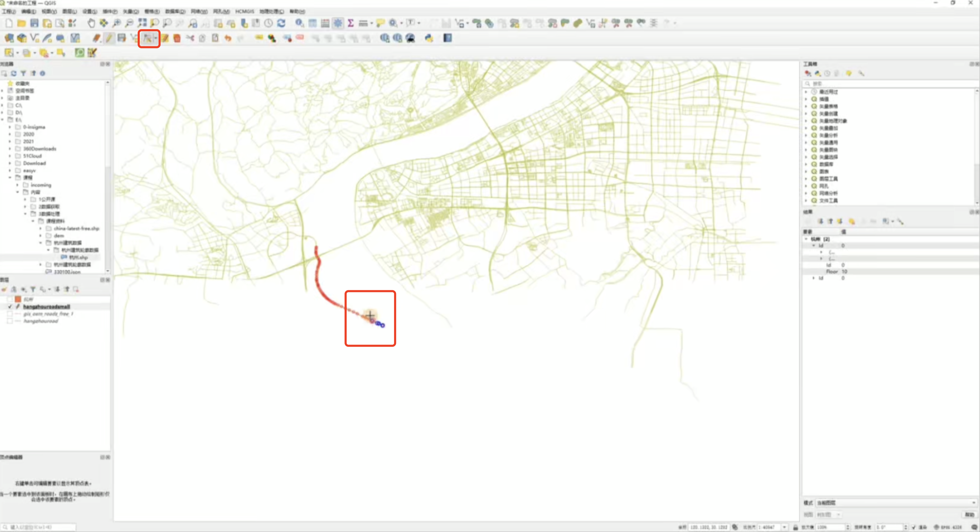The image size is (980, 532).
Task: Click the Toggle Editing pencil icon
Action: coord(109,38)
